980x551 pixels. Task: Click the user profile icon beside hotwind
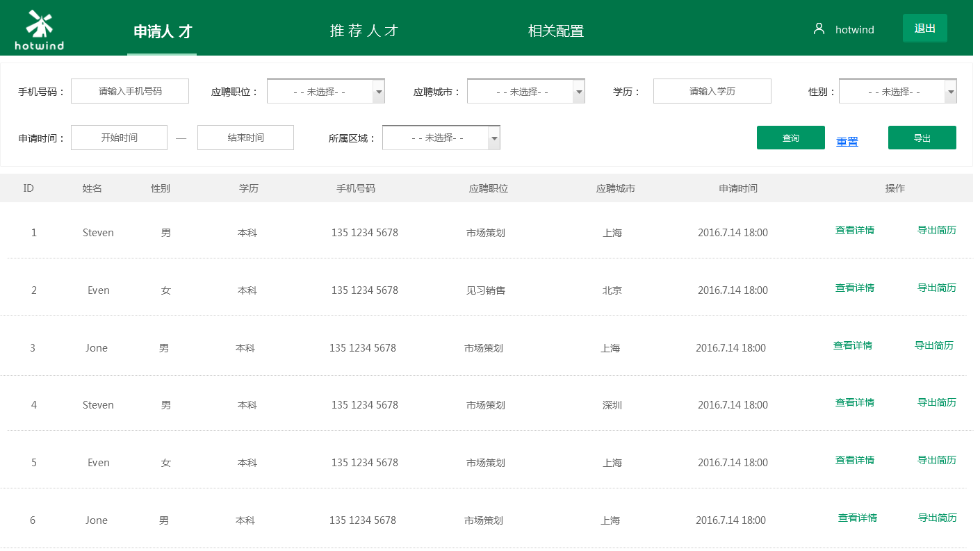coord(819,28)
